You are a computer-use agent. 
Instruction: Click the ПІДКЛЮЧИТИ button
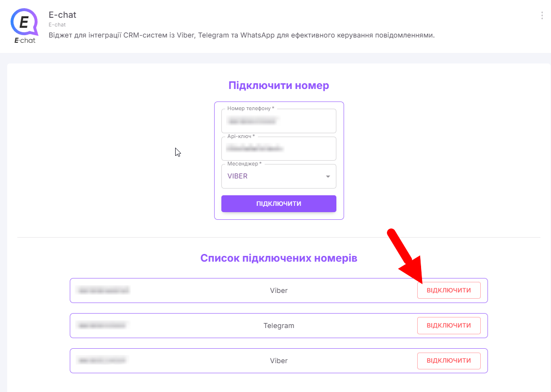pos(279,204)
